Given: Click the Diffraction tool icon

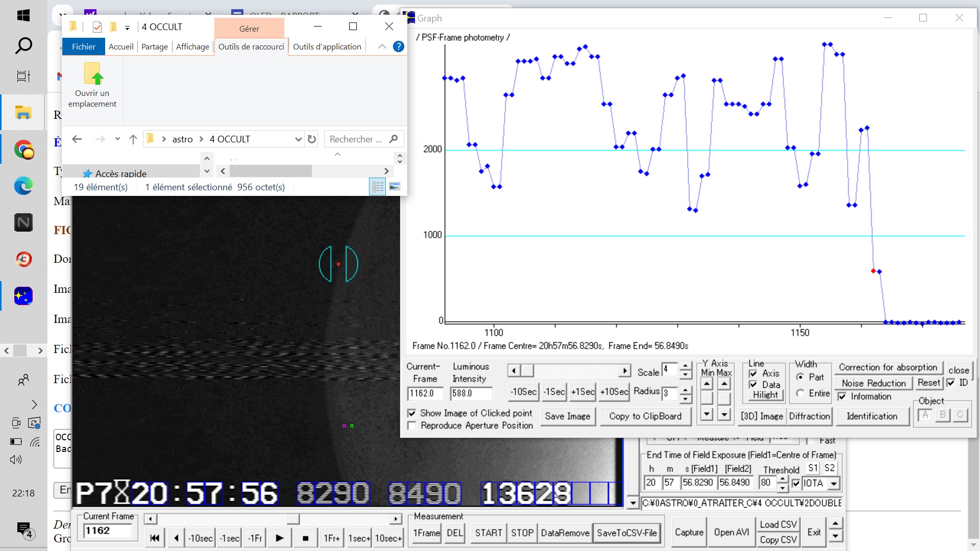Looking at the screenshot, I should coord(811,416).
